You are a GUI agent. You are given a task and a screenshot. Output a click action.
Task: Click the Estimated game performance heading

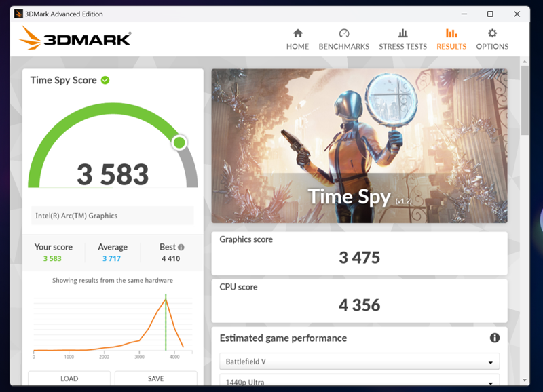(x=283, y=338)
